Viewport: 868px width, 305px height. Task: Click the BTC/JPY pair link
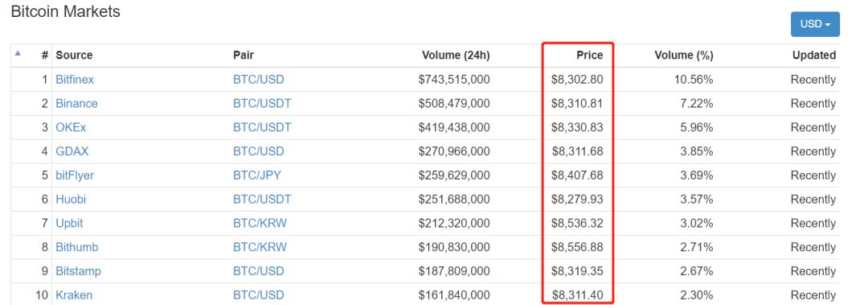[x=257, y=175]
